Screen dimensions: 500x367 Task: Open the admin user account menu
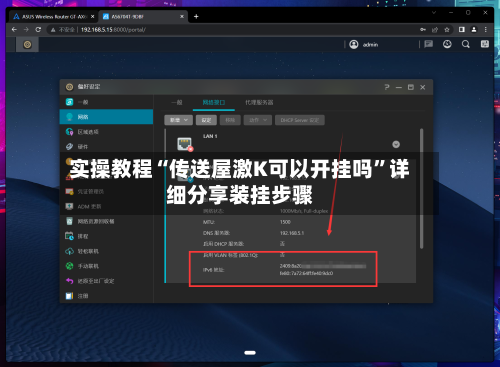(363, 44)
